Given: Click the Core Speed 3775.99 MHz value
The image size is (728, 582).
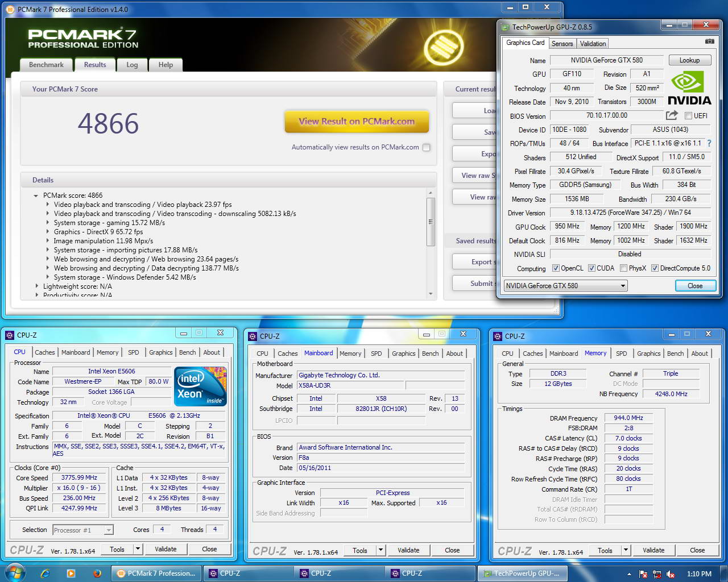Looking at the screenshot, I should tap(79, 478).
